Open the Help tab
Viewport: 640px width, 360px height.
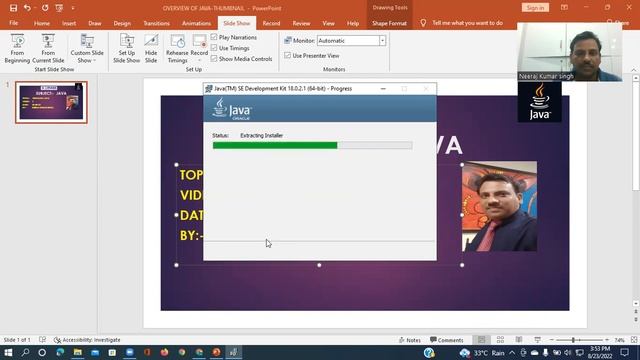click(353, 23)
